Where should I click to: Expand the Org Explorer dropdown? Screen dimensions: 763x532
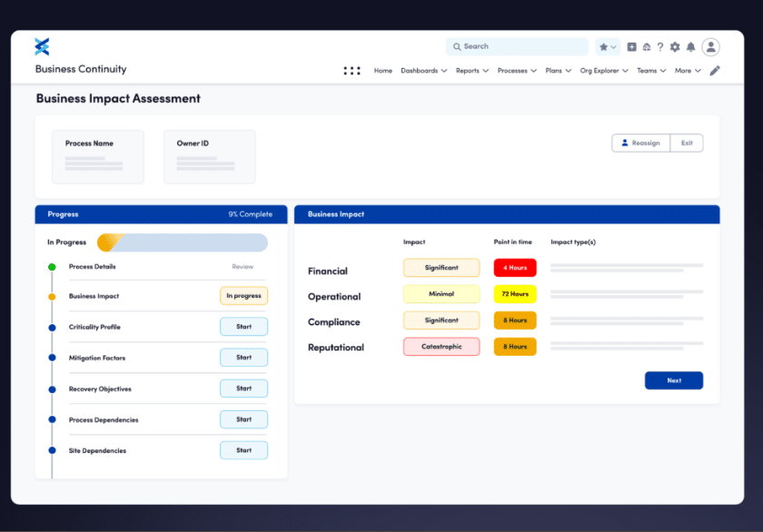tap(603, 70)
